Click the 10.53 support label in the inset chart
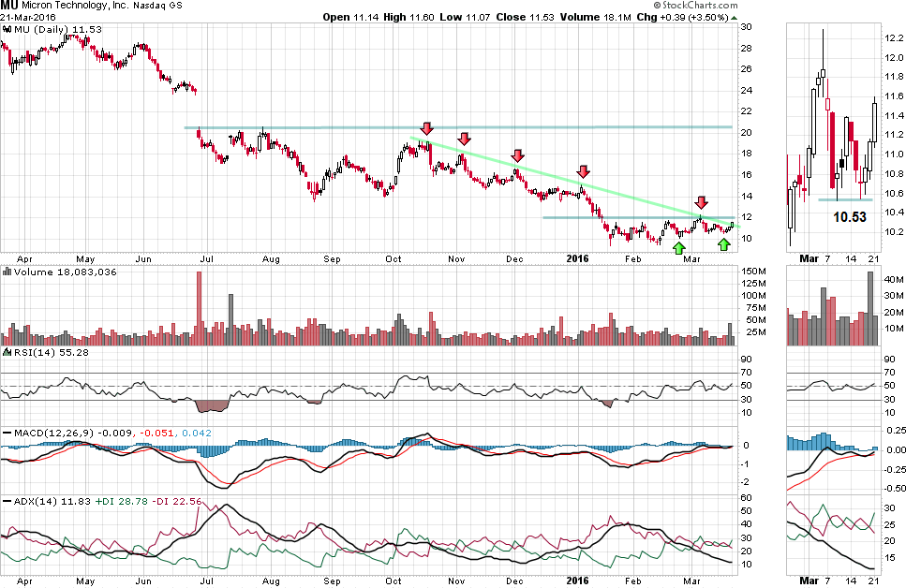906x588 pixels. [x=850, y=217]
